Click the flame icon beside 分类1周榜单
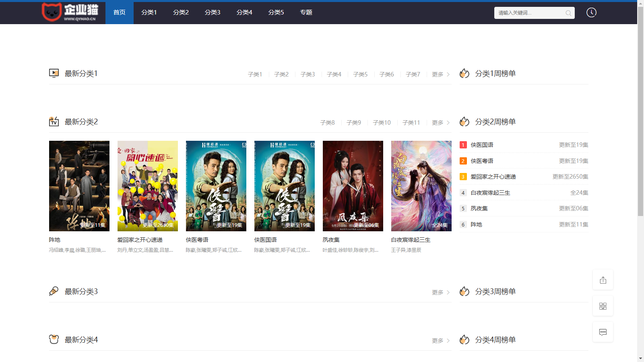 click(x=464, y=73)
